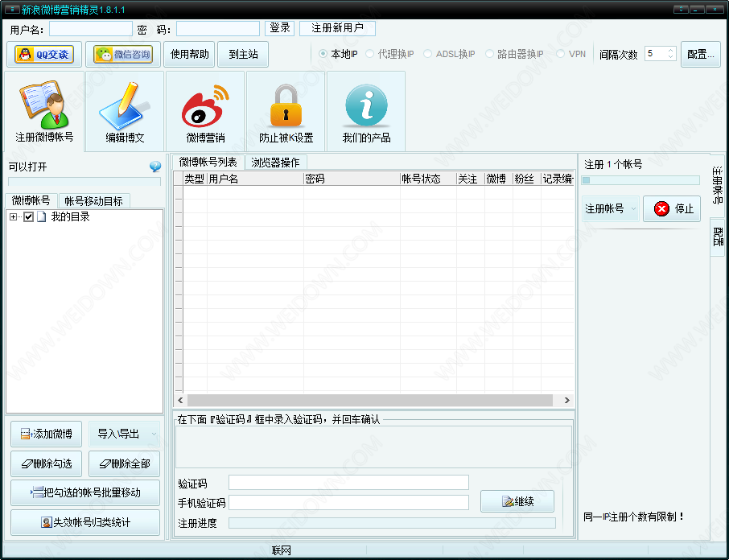
Task: Click the 帐号状态 column header
Action: (x=428, y=179)
